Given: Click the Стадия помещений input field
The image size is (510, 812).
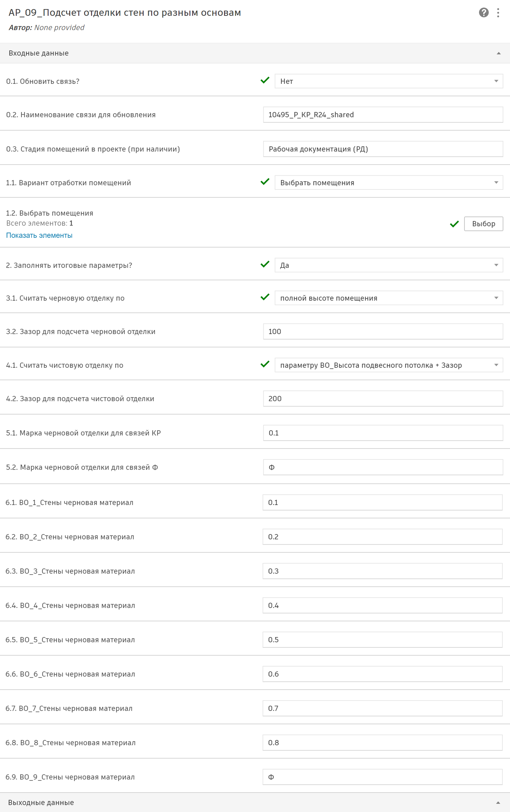Looking at the screenshot, I should pyautogui.click(x=383, y=149).
